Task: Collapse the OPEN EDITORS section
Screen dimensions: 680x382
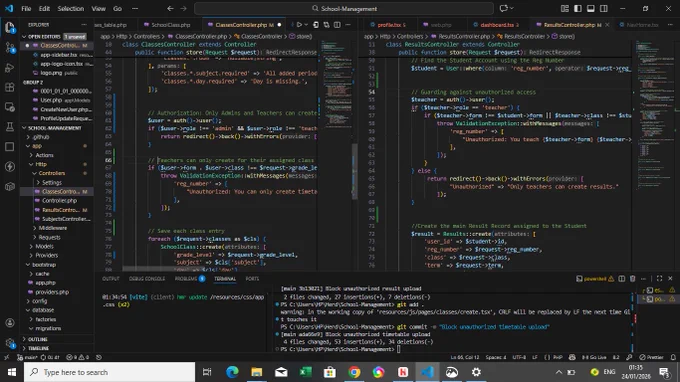Action: pos(57,36)
